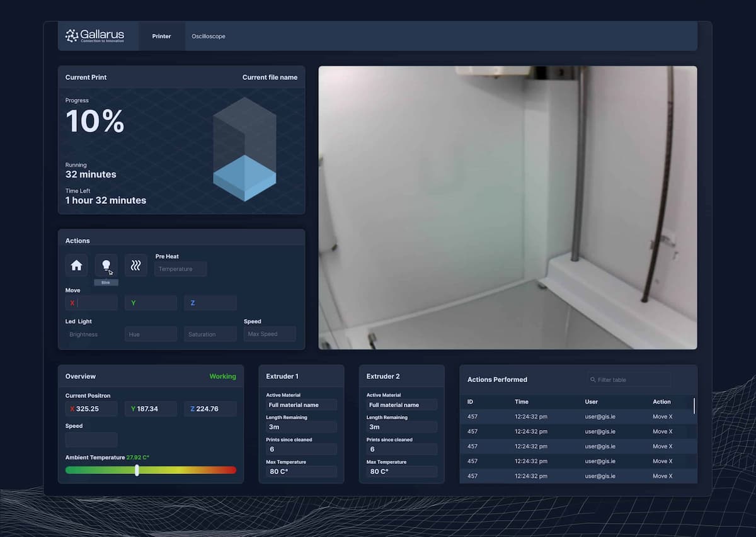Image resolution: width=756 pixels, height=537 pixels.
Task: Click the Gallarus logo
Action: coord(94,36)
